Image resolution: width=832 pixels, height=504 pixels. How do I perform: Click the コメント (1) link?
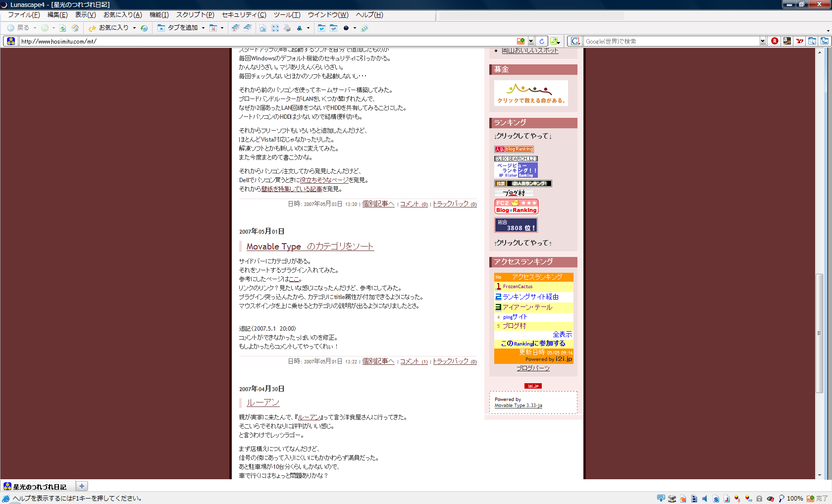[414, 361]
